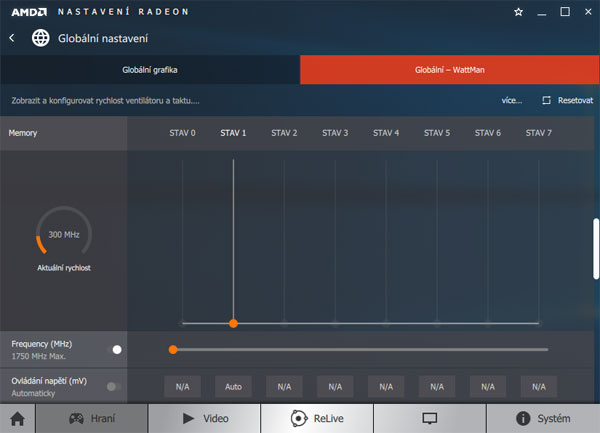Switch to Globální grafika tab
600x433 pixels.
pyautogui.click(x=150, y=70)
